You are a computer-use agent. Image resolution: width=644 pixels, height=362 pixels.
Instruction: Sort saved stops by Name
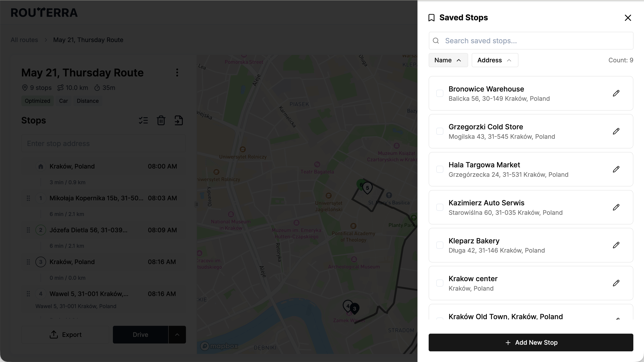(448, 60)
